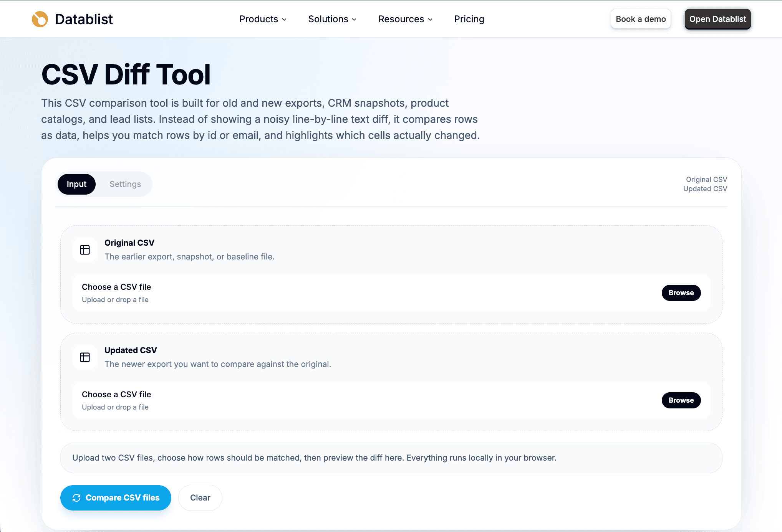The width and height of the screenshot is (782, 532).
Task: Click the Updated CSV link at top right
Action: tap(705, 189)
